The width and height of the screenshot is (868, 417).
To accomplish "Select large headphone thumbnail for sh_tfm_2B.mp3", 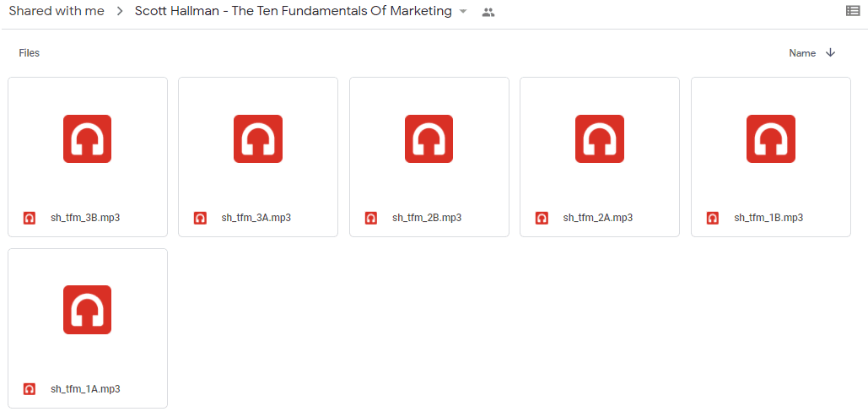I will pyautogui.click(x=429, y=139).
